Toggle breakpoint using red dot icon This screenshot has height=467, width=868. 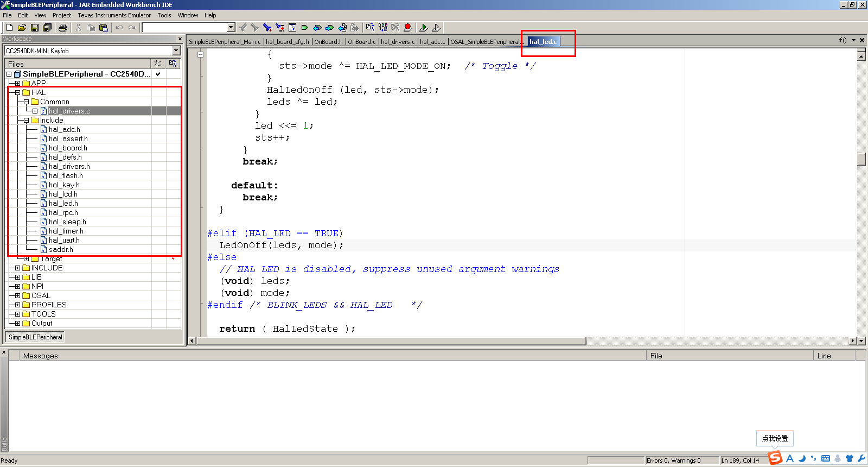(x=408, y=28)
